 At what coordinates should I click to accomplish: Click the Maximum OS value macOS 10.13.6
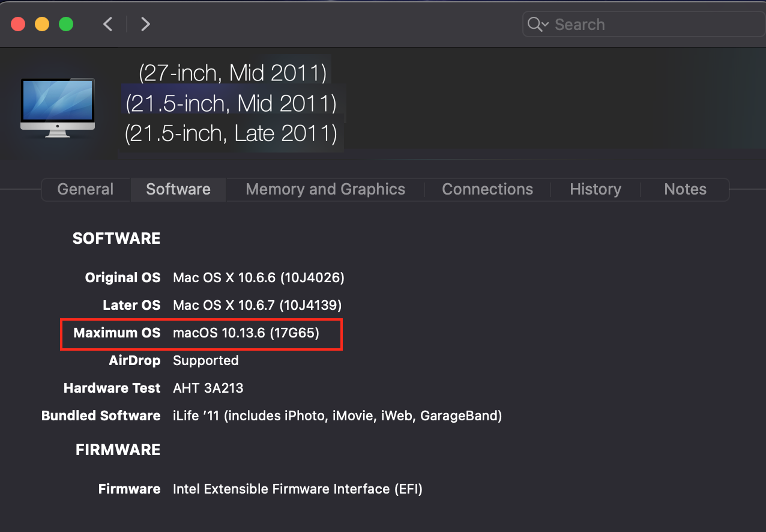246,333
